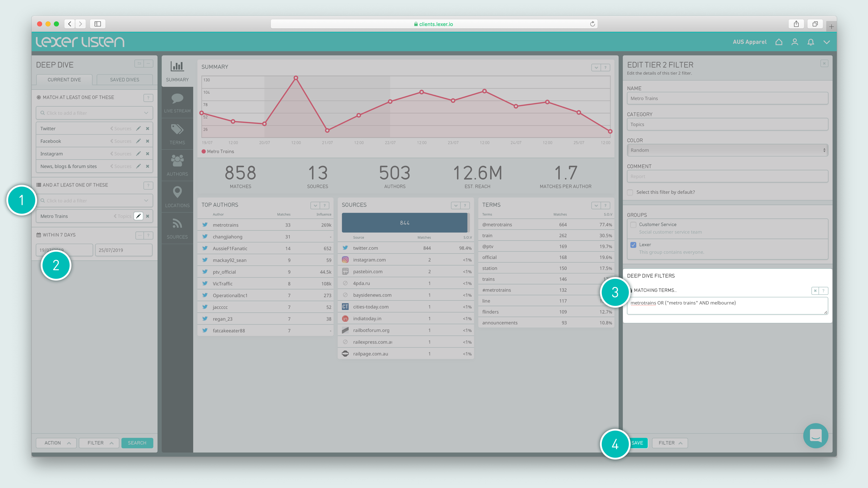The width and height of the screenshot is (868, 488).
Task: Expand Filter menu in Deep Dive panel
Action: pos(99,443)
